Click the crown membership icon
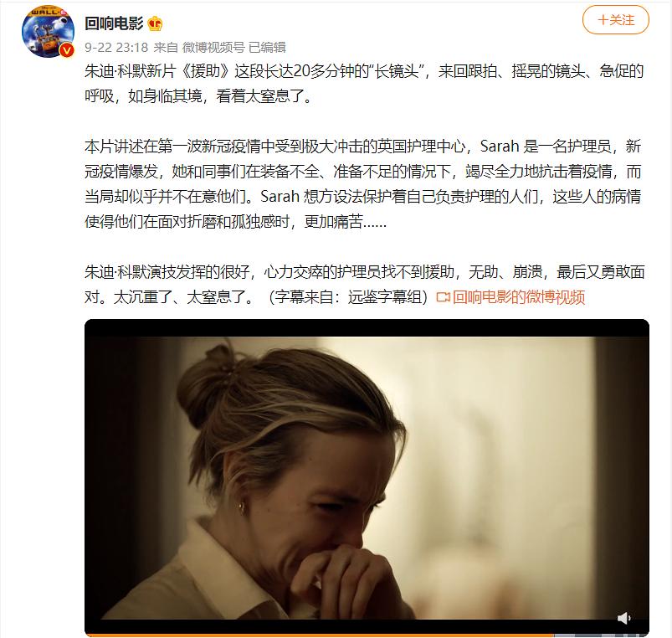Image resolution: width=672 pixels, height=638 pixels. point(155,23)
